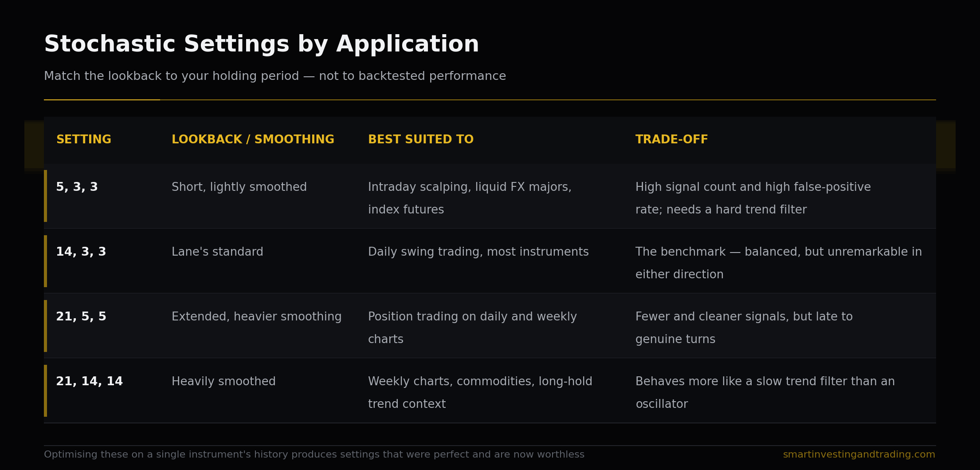Click the Stochastic Settings by Application title
980x470 pixels.
tap(261, 45)
